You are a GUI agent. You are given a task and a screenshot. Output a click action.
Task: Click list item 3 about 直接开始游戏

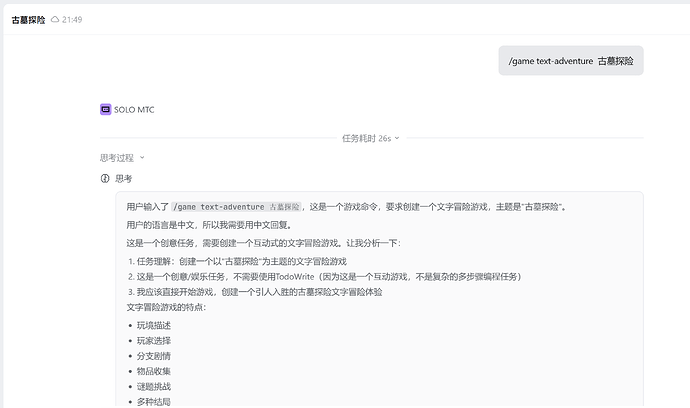pos(255,292)
